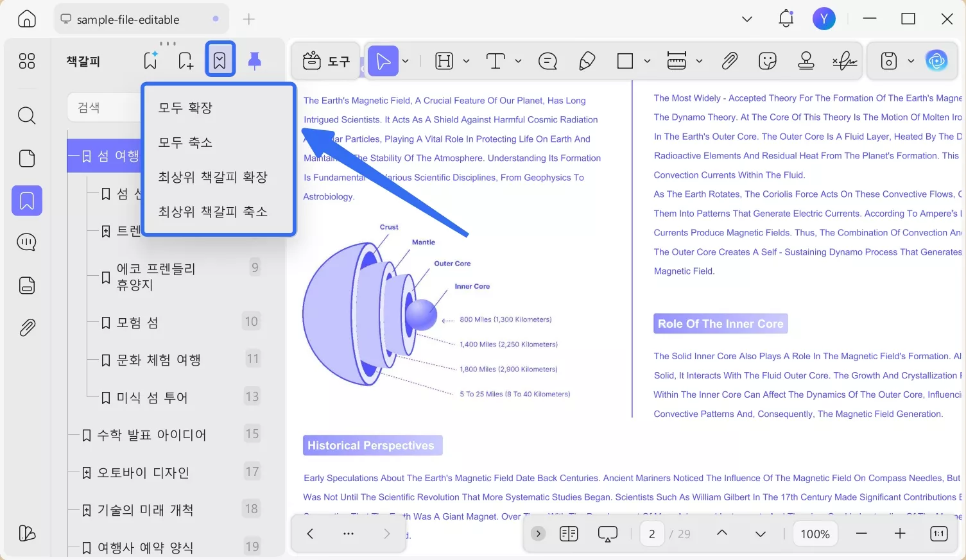The width and height of the screenshot is (966, 560).
Task: Click the paperclip attachment toolbar icon
Action: [x=729, y=61]
